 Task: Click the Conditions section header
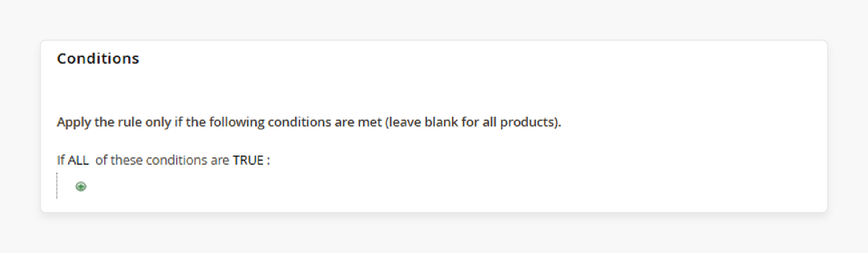coord(99,59)
